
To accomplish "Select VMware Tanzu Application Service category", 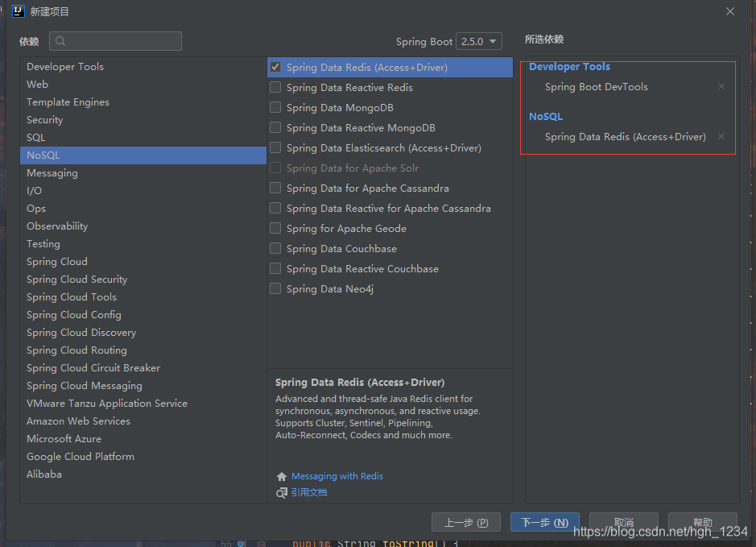I will click(x=143, y=404).
